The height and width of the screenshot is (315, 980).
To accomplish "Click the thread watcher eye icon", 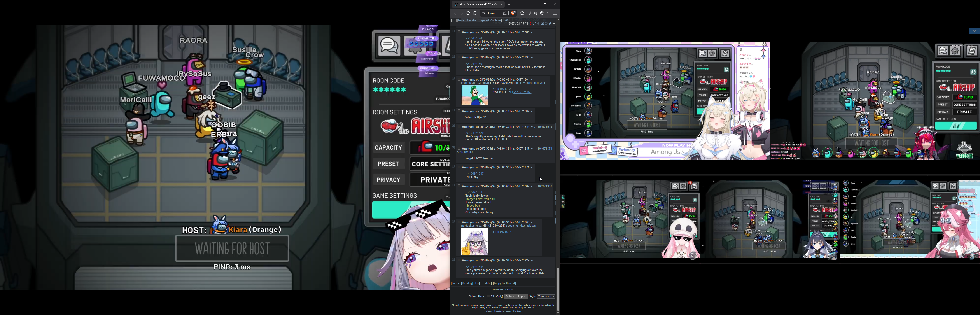I will pos(530,24).
